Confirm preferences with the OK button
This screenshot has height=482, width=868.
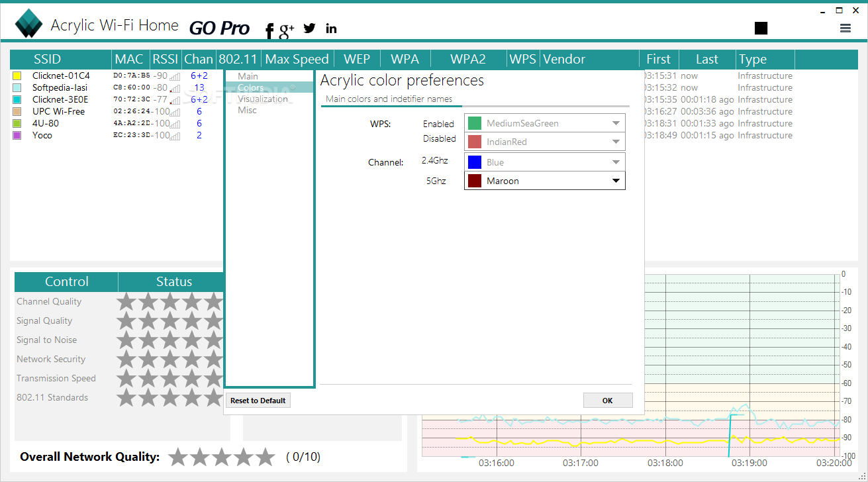pos(608,401)
